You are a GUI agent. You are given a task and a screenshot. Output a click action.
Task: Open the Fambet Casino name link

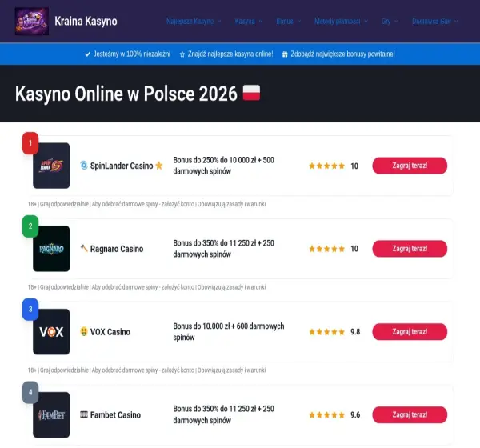coord(115,415)
